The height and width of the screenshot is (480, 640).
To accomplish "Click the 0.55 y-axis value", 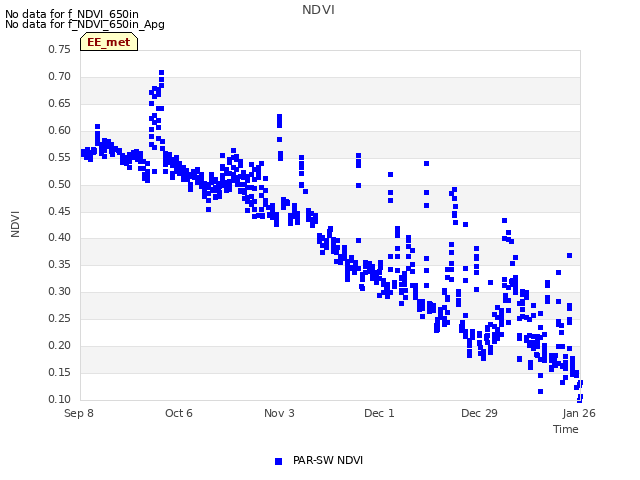I will (x=60, y=157).
